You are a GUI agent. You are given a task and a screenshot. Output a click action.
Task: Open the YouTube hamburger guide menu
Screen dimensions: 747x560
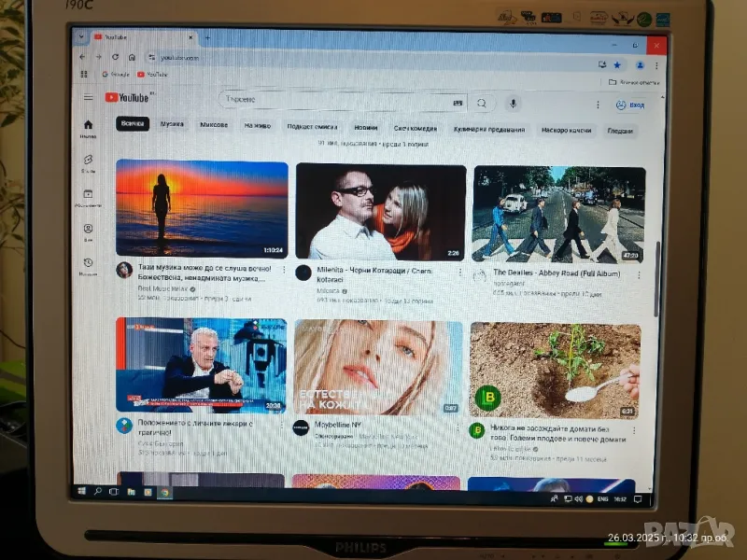(89, 97)
